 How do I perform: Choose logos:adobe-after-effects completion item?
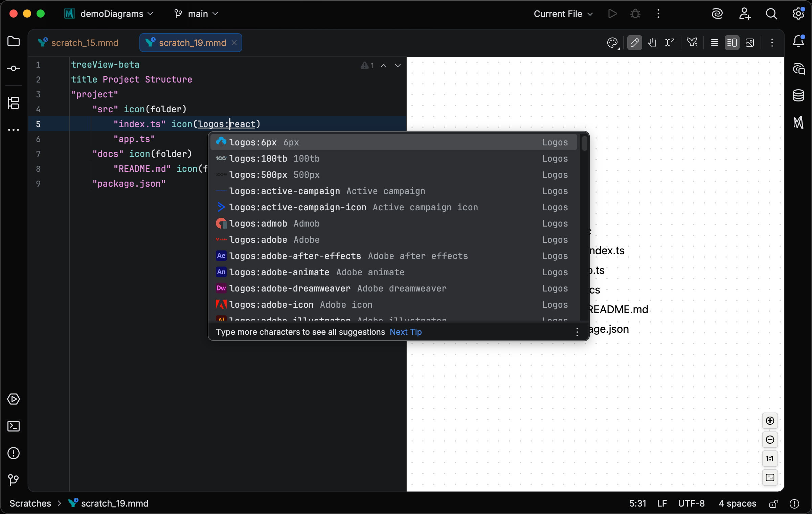[394, 256]
